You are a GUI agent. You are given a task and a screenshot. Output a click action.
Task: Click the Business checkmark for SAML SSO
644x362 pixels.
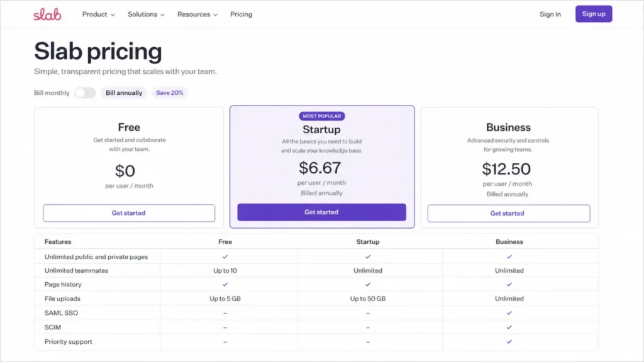click(x=509, y=313)
